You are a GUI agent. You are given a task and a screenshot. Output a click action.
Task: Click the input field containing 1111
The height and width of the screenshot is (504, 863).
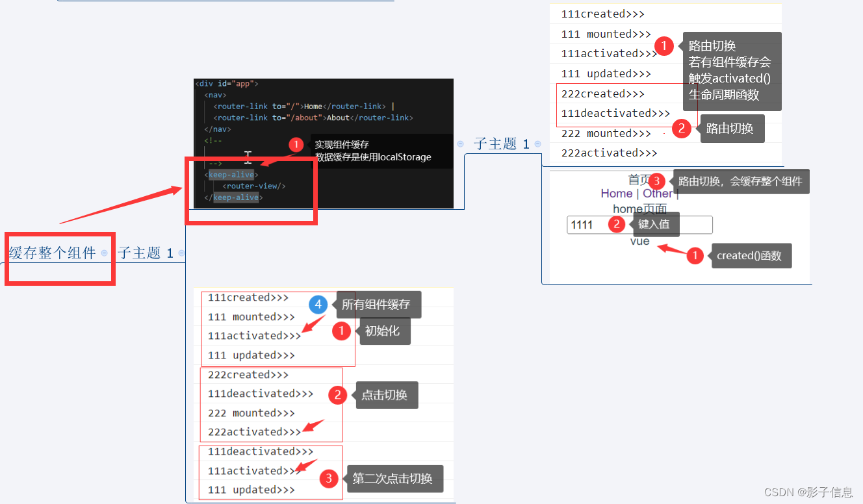(640, 225)
